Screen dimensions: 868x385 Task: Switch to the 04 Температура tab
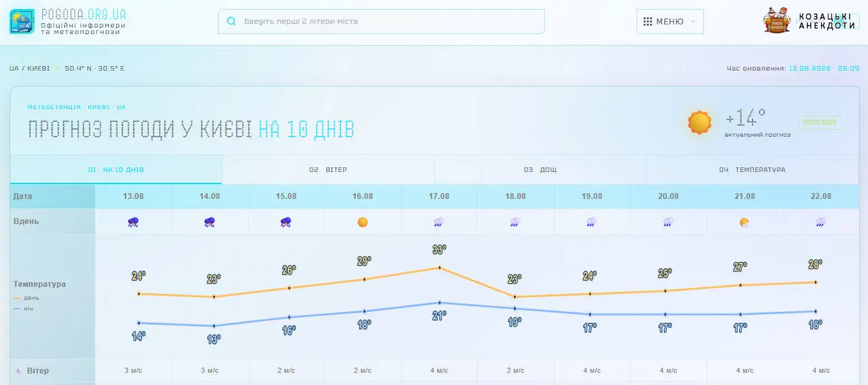tap(753, 170)
